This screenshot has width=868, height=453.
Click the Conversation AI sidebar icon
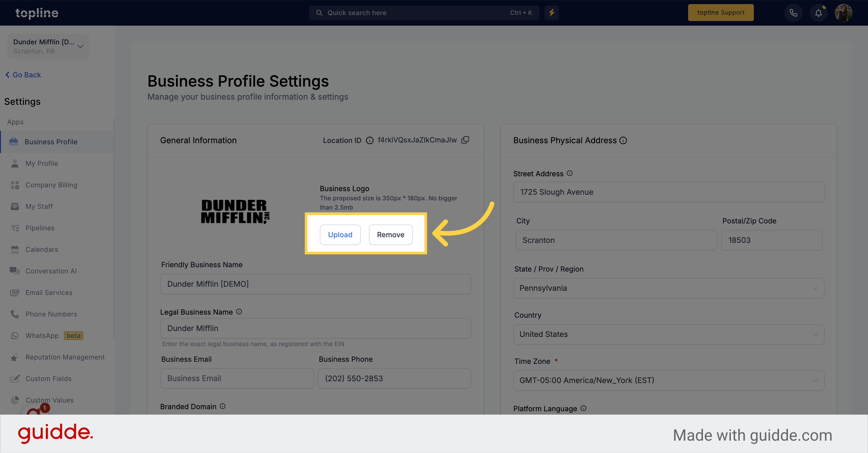(x=14, y=271)
